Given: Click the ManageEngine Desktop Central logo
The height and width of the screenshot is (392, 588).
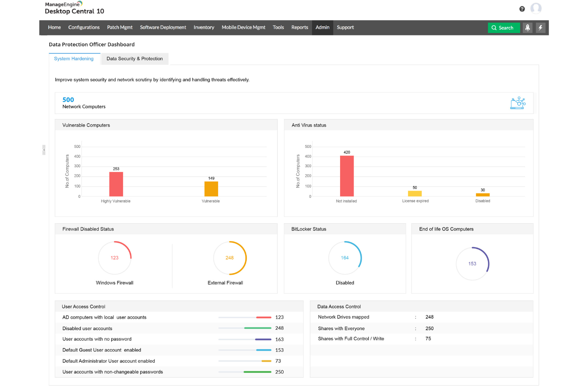Looking at the screenshot, I should [x=74, y=8].
